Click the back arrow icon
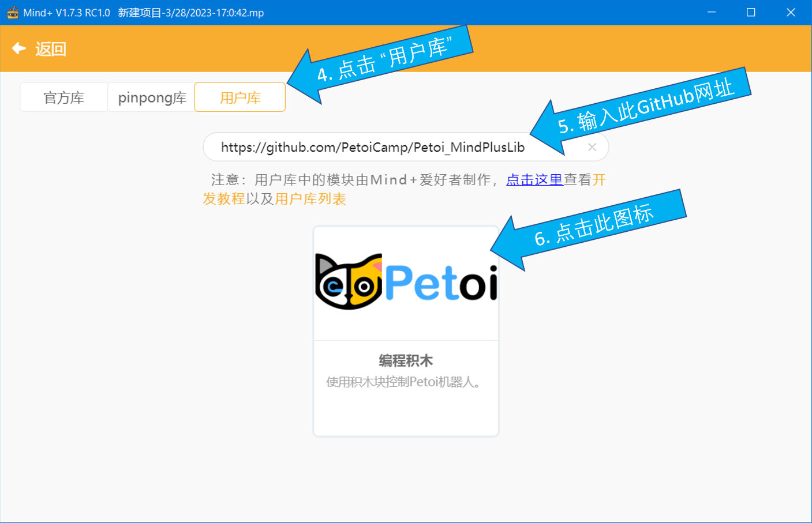812x523 pixels. (x=19, y=48)
